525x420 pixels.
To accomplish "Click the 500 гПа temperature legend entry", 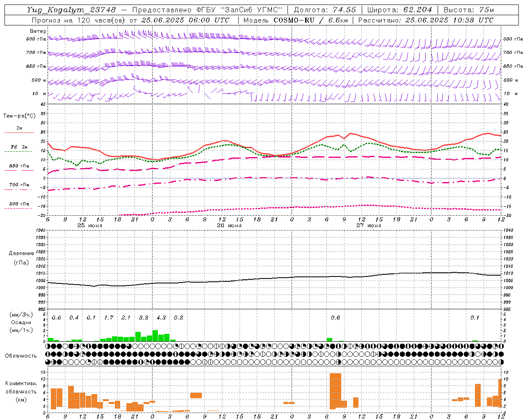I will coord(19,205).
